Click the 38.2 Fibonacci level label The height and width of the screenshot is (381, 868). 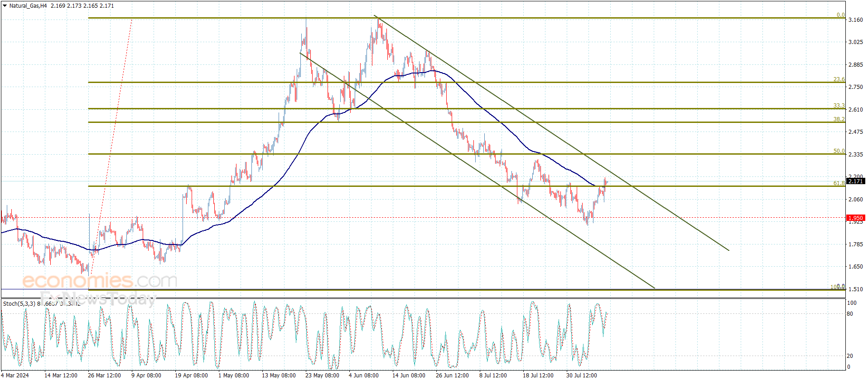click(x=839, y=119)
